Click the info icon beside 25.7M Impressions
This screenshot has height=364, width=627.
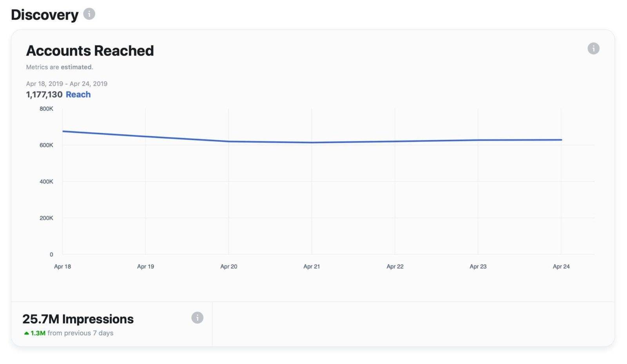[197, 318]
